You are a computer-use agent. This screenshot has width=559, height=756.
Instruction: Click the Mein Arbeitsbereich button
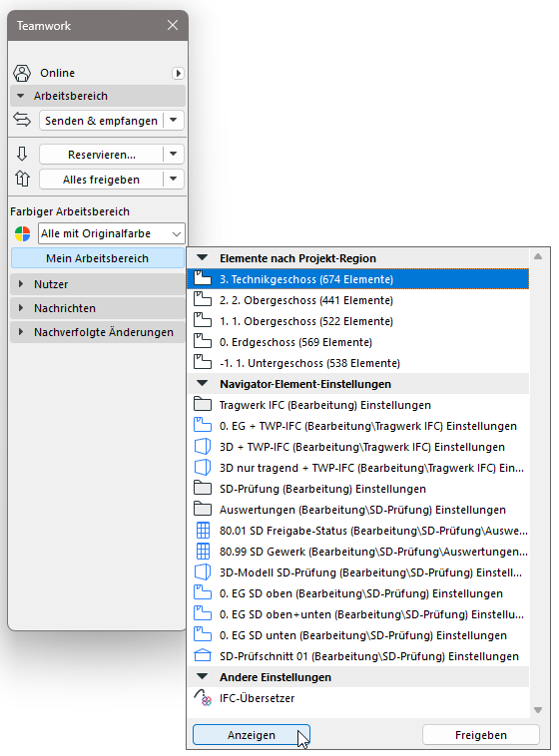point(98,258)
